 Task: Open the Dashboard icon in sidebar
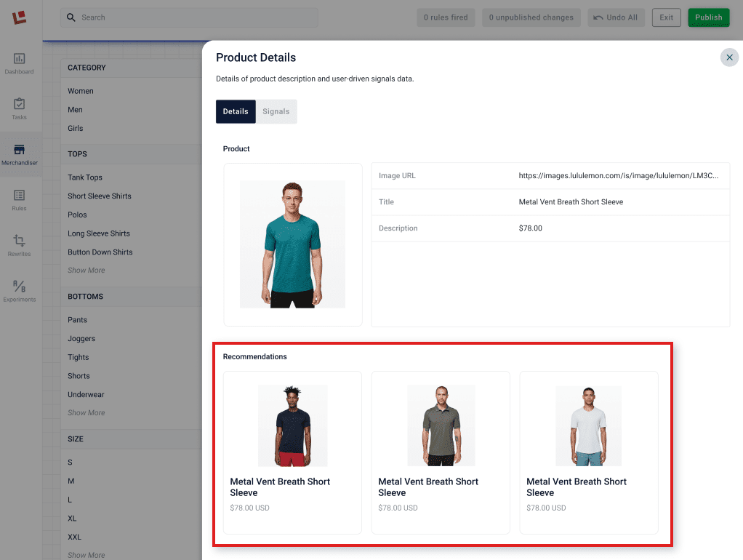19,58
